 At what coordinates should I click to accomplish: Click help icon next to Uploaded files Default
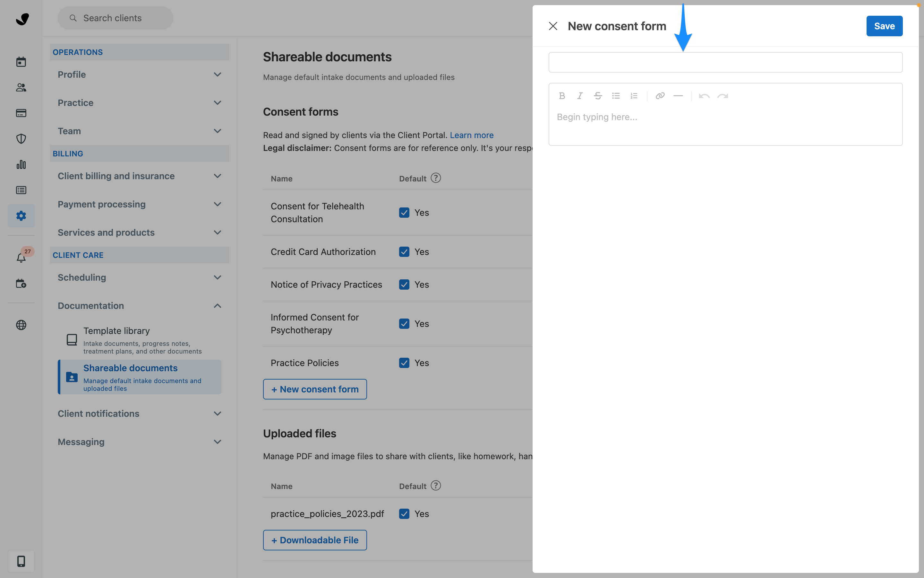click(436, 486)
